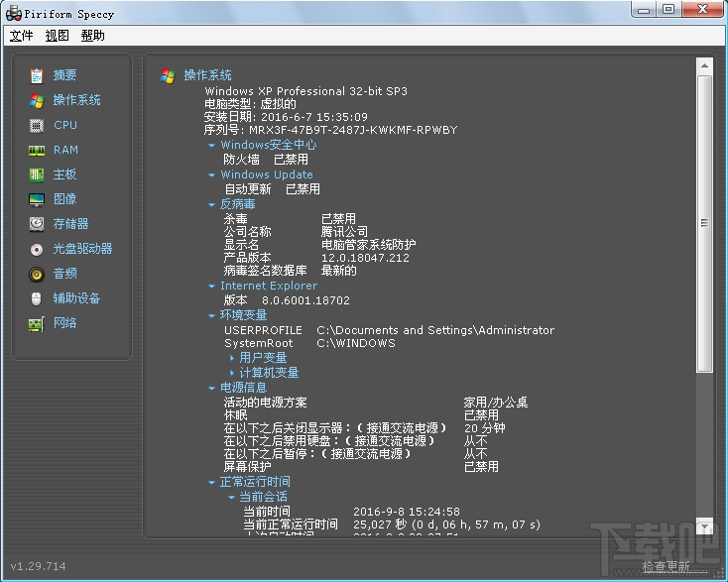Click the monitor icon beside 图像
The width and height of the screenshot is (728, 582).
tap(37, 199)
